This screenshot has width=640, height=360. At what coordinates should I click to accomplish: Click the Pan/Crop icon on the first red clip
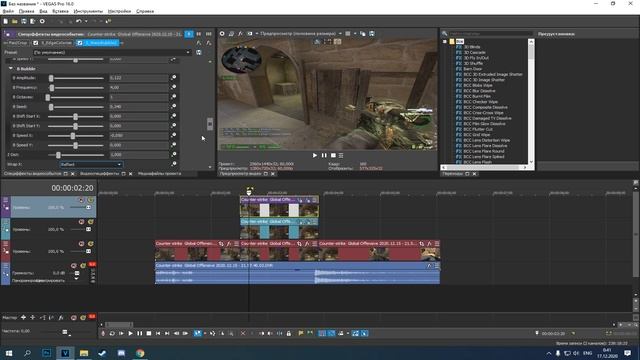[x=221, y=244]
